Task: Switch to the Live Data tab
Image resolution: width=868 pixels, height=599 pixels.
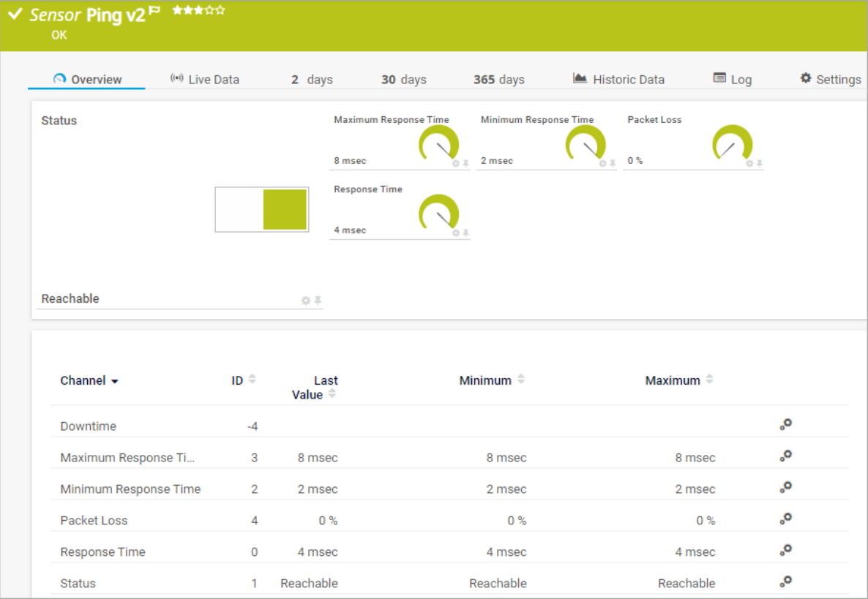Action: tap(205, 80)
